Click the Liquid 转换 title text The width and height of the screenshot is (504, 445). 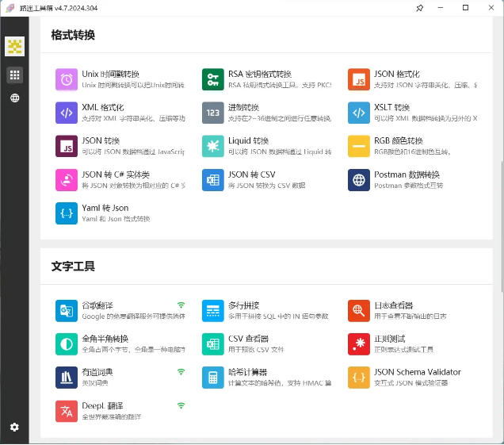[249, 141]
